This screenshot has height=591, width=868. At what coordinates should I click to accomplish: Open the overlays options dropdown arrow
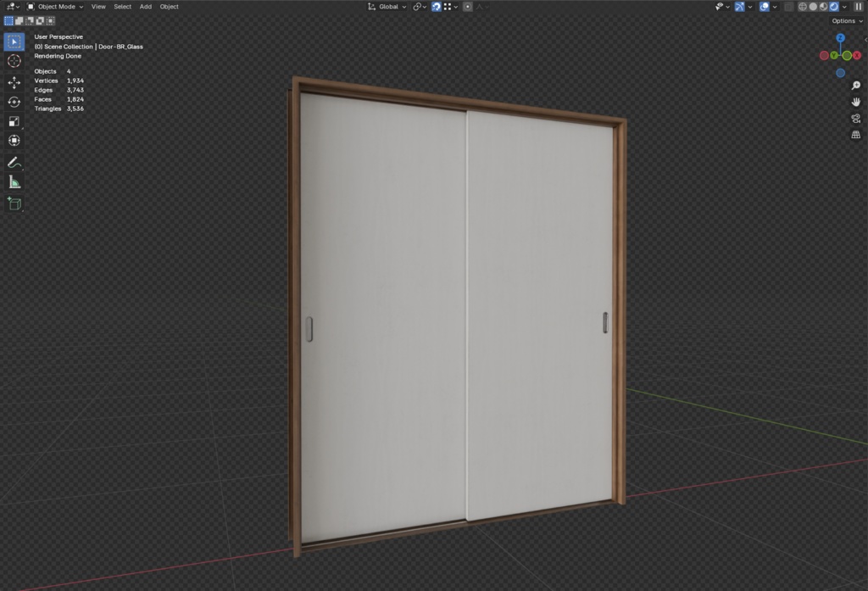[775, 7]
